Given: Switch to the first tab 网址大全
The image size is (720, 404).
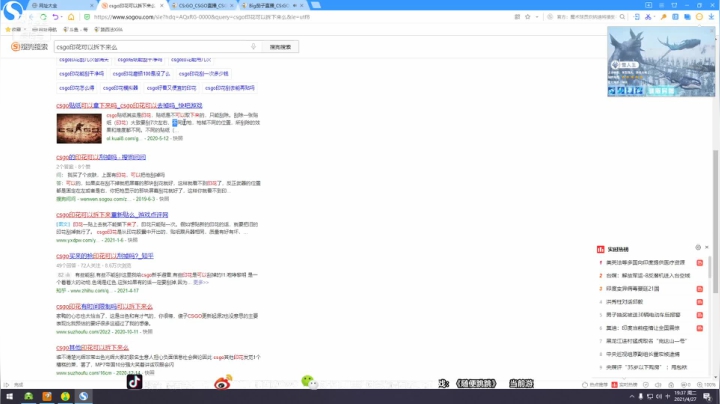Looking at the screenshot, I should [x=60, y=6].
